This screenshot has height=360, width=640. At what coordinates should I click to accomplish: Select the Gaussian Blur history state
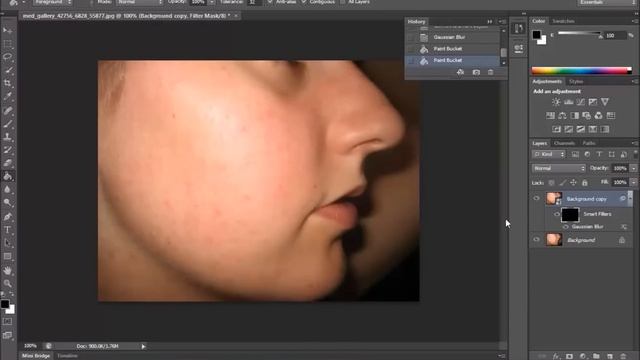[453, 37]
